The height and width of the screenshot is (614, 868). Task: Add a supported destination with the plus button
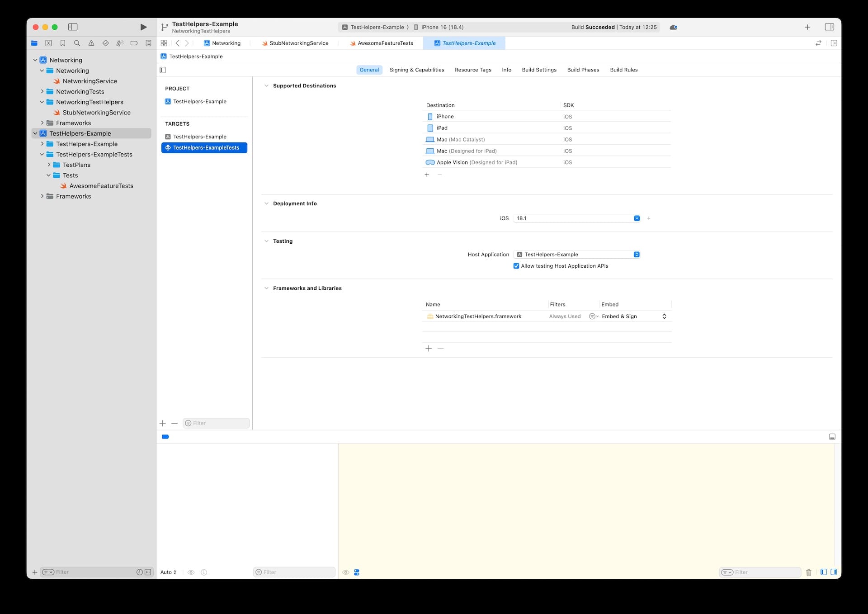point(427,175)
